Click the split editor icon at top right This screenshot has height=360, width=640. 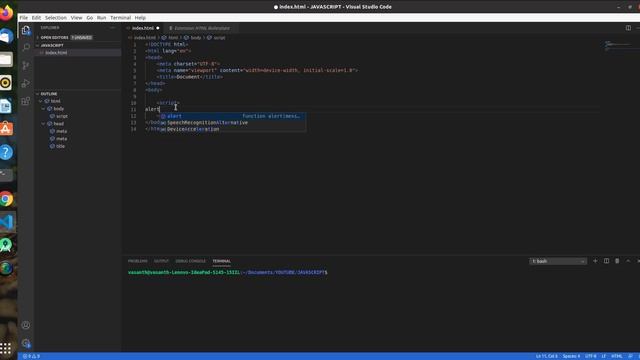628,28
